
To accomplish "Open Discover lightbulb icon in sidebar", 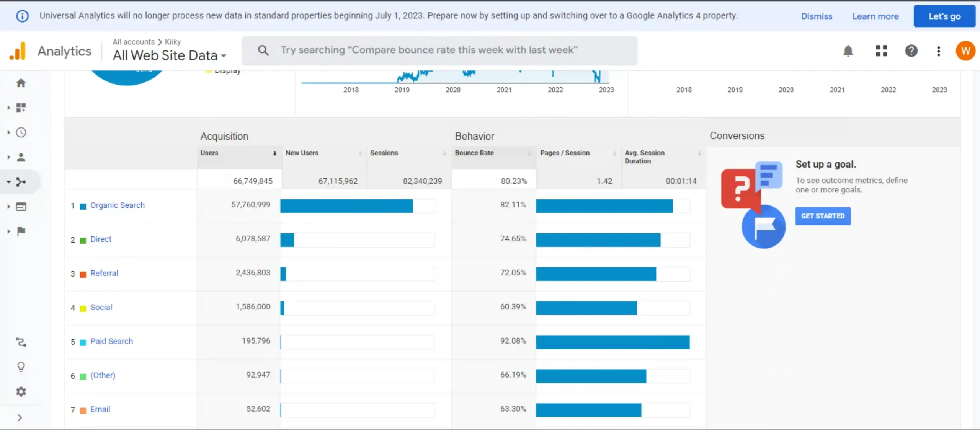I will pos(21,366).
